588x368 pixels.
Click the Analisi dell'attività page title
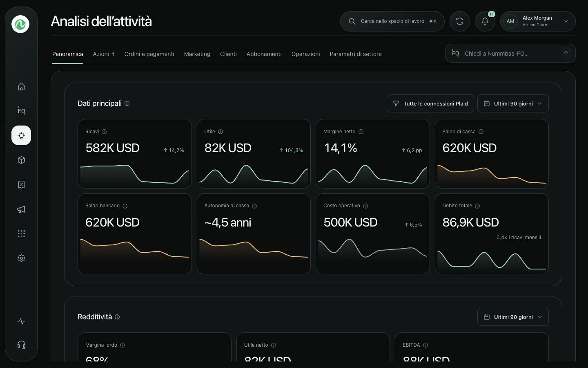pos(101,21)
